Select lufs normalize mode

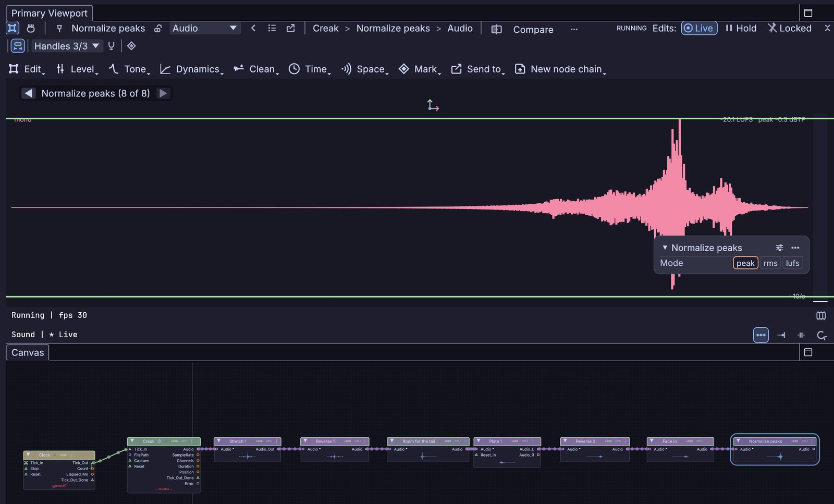point(792,263)
